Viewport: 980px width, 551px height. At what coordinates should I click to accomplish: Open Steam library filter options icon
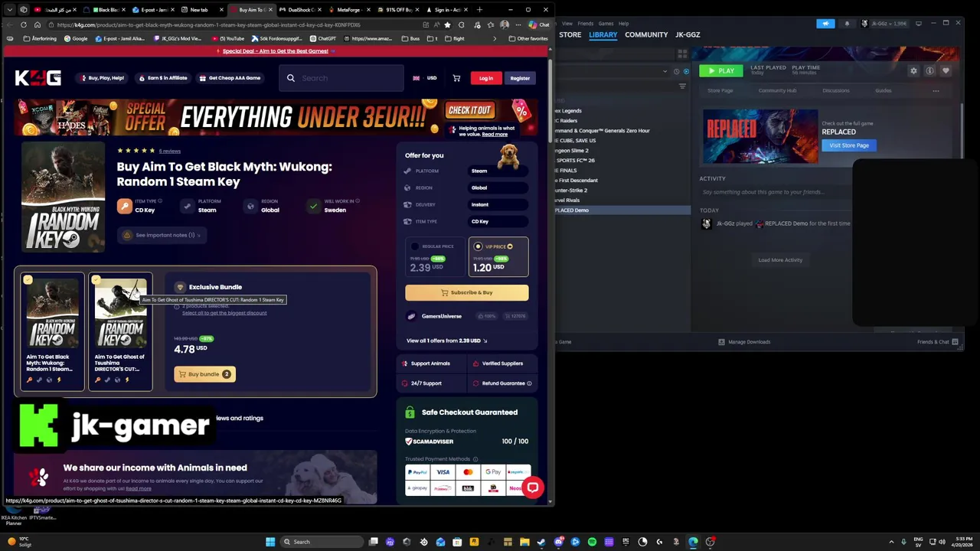coord(682,86)
